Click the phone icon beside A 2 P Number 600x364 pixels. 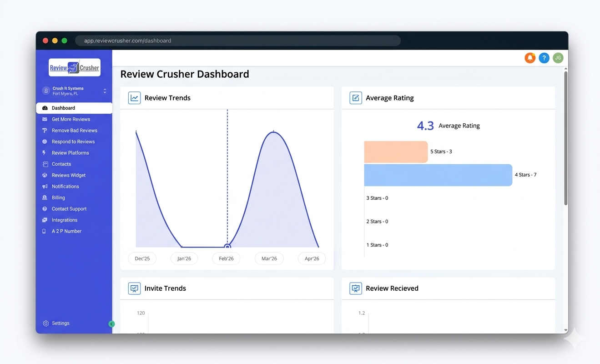[x=45, y=231]
